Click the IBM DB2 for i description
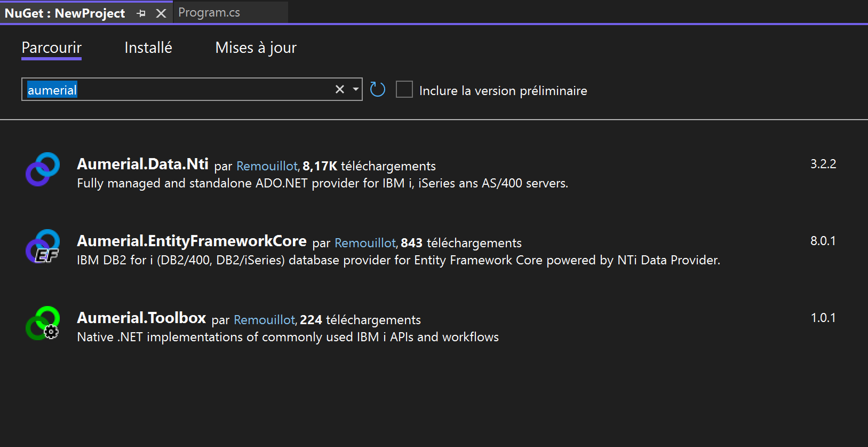This screenshot has width=868, height=447. click(x=399, y=260)
